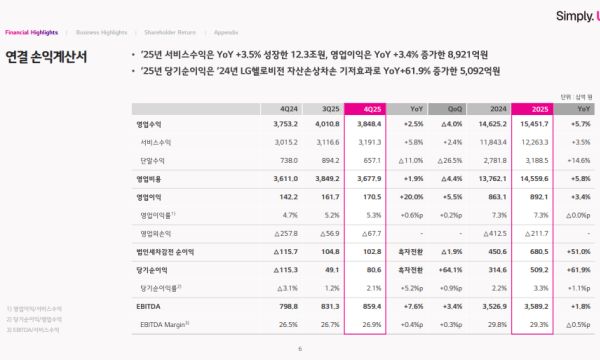Viewport: 600px width, 360px height.
Task: Select the 3,753.2 value in 영업수익 row
Action: pyautogui.click(x=285, y=124)
